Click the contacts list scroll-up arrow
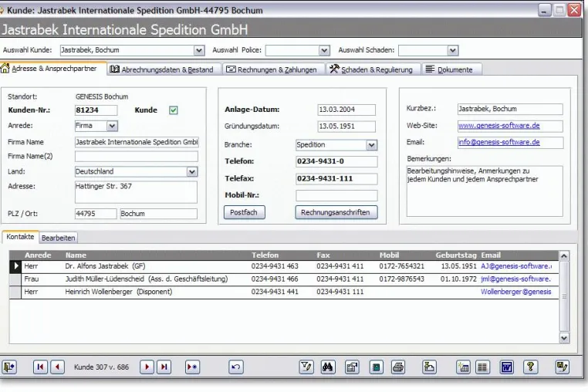 click(564, 256)
